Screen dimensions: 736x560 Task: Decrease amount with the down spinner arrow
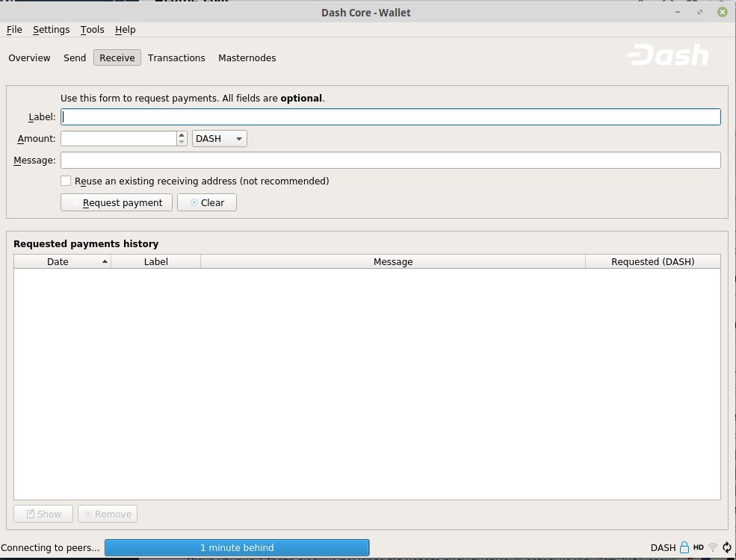tap(182, 142)
